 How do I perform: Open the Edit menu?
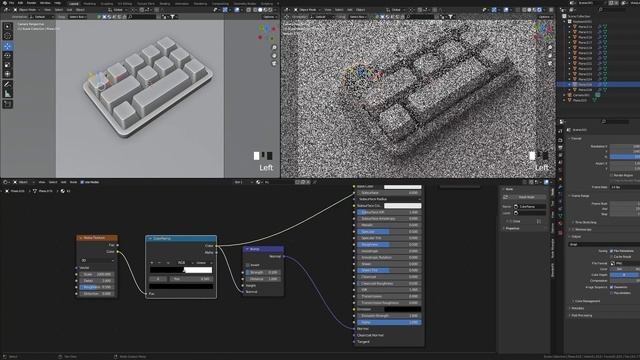(20, 3)
